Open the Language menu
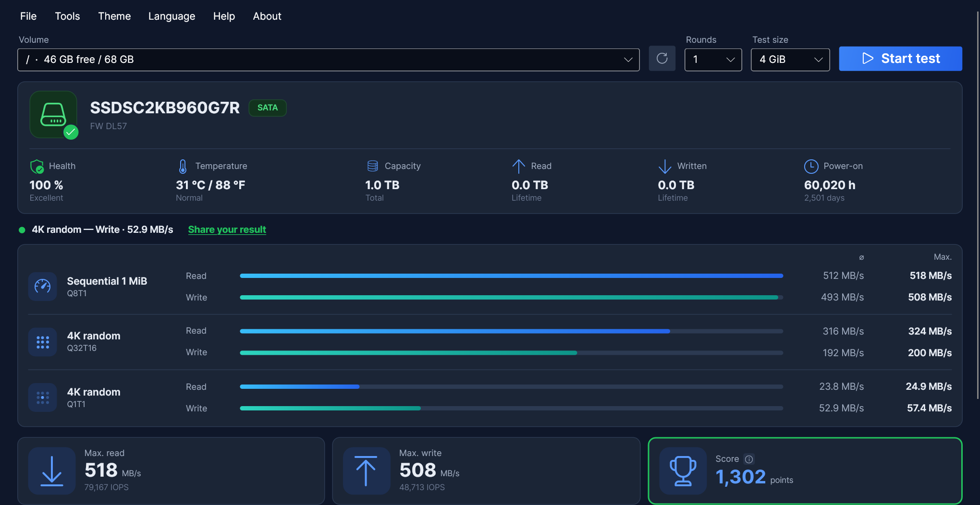Image resolution: width=980 pixels, height=505 pixels. (171, 16)
